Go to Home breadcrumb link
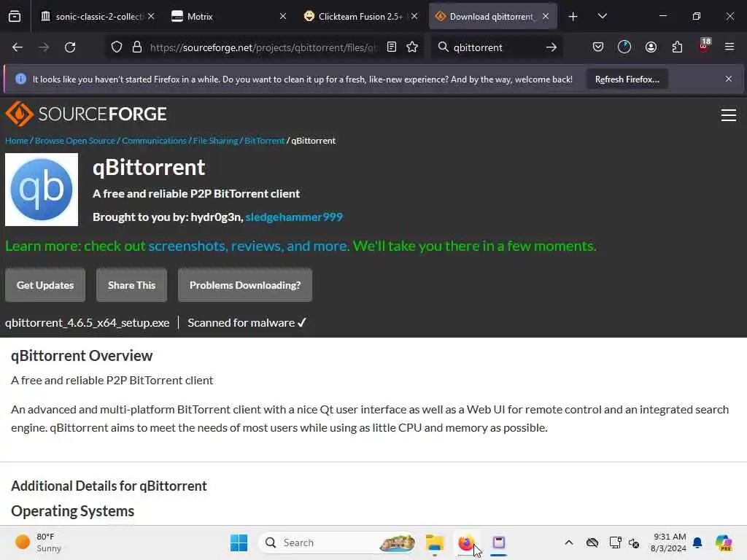 pyautogui.click(x=16, y=141)
